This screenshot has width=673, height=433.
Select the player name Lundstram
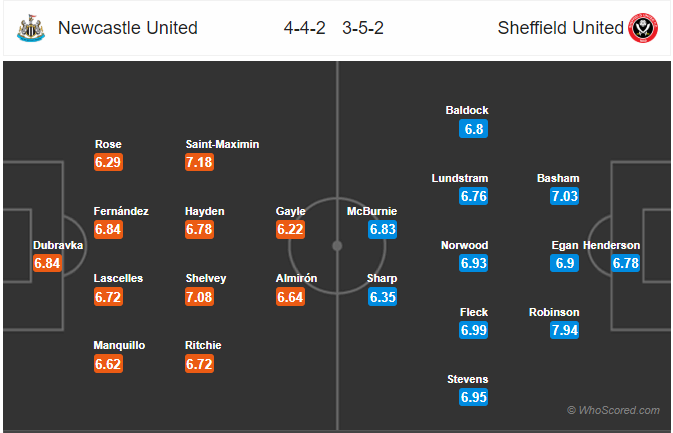click(x=460, y=178)
